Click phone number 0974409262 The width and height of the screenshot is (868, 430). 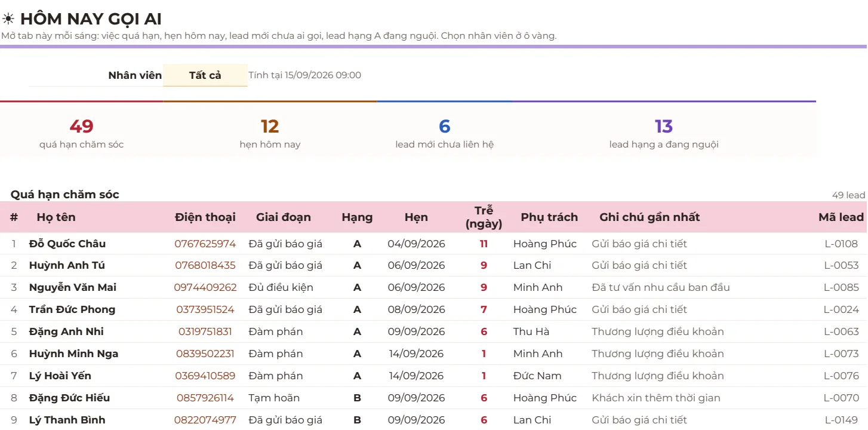tap(205, 287)
